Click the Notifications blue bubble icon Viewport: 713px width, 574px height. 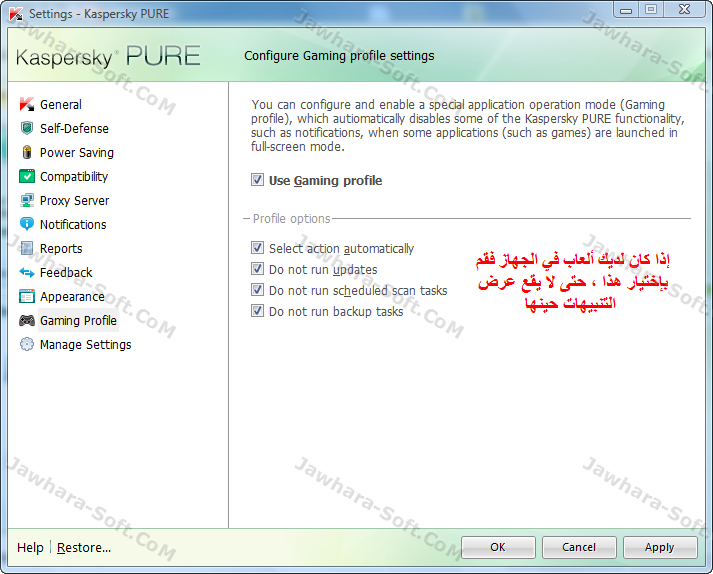pos(27,224)
